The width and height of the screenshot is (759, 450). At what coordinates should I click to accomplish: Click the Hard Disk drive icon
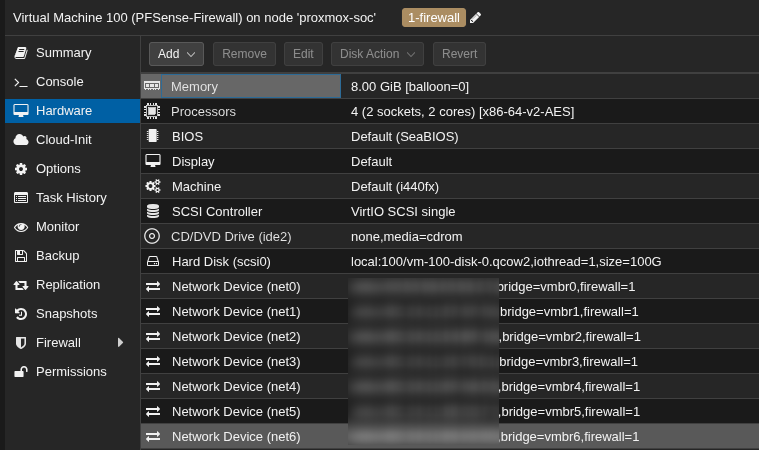point(152,261)
